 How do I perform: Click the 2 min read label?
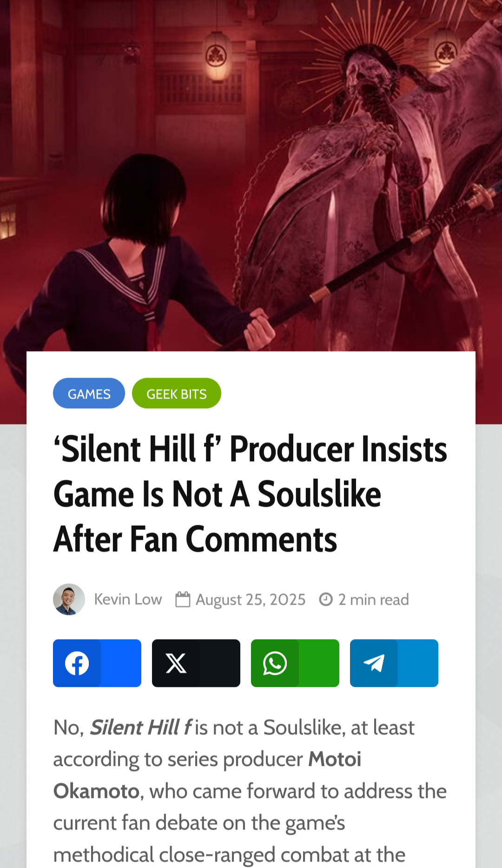point(373,600)
